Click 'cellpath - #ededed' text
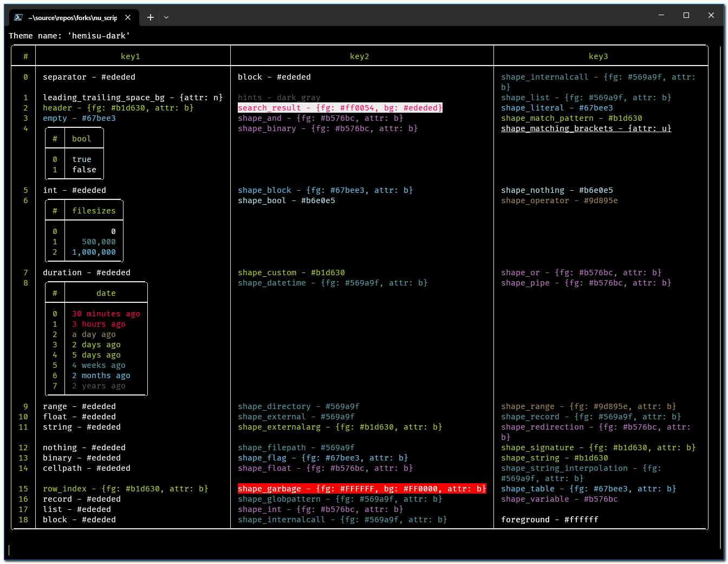Image resolution: width=728 pixels, height=564 pixels. [x=87, y=468]
